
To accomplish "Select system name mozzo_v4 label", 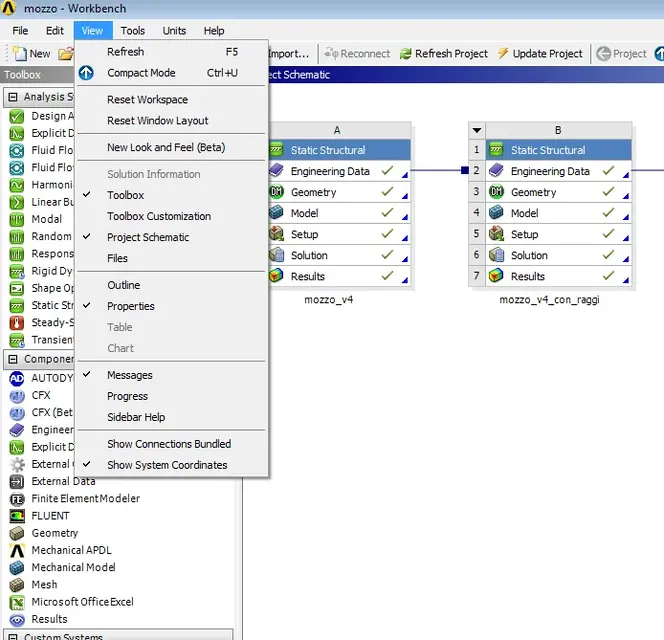I will 329,300.
